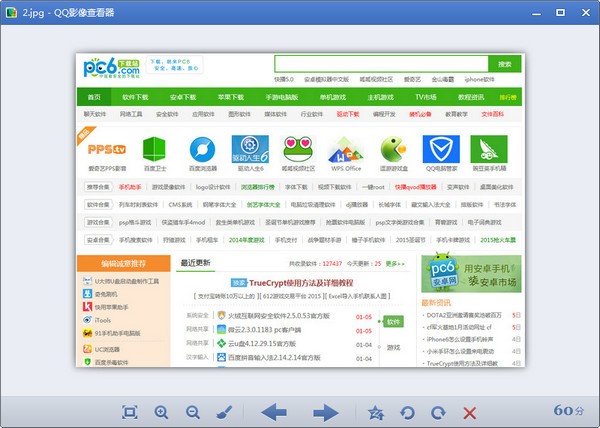Zoom in with the magnifier plus icon
The height and width of the screenshot is (428, 600).
(x=161, y=412)
